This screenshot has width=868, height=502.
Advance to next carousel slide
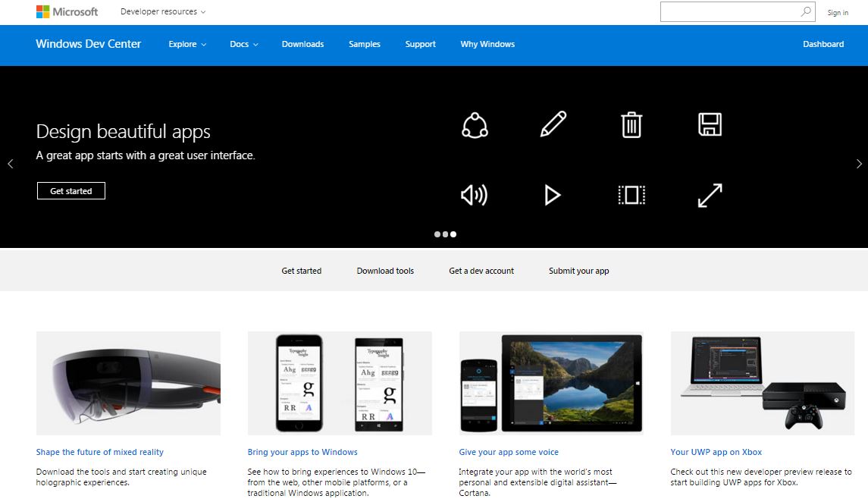click(x=859, y=164)
